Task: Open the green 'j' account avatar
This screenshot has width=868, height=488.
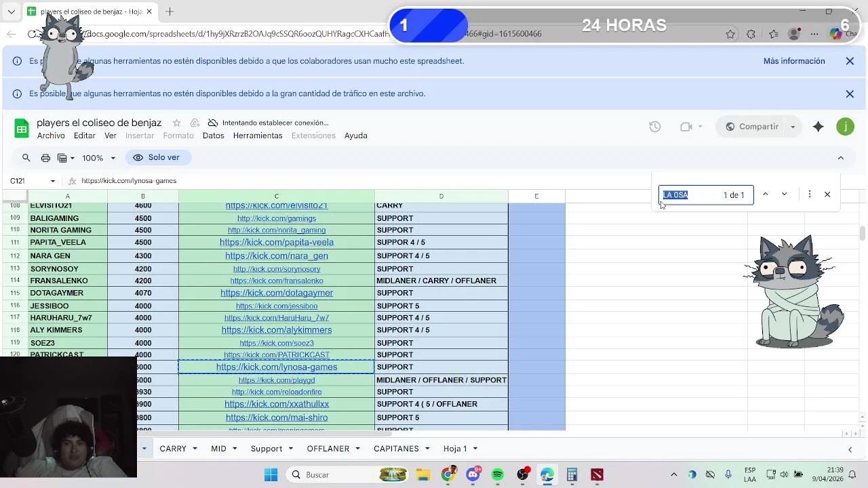Action: [x=845, y=127]
